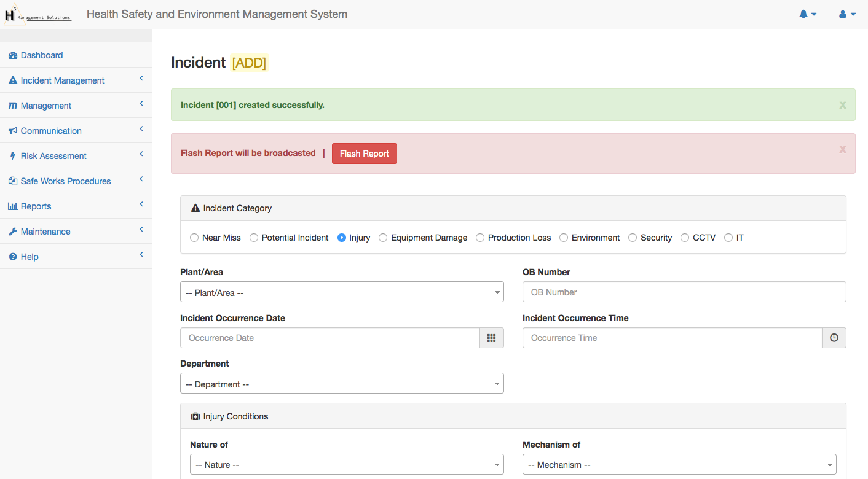The height and width of the screenshot is (479, 868).
Task: Expand the Incident Management menu
Action: tap(63, 80)
